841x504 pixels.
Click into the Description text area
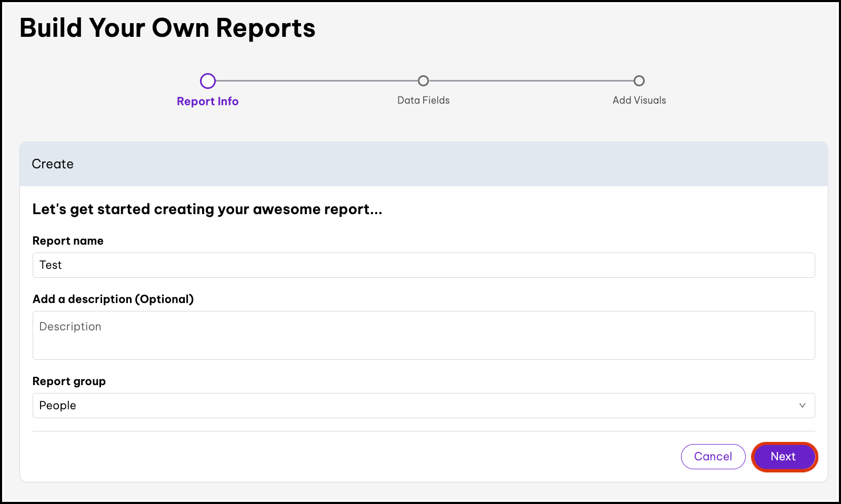point(423,335)
